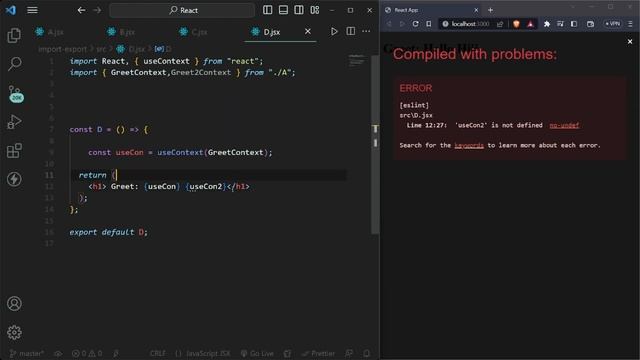Split the editor to the right
Image resolution: width=640 pixels, height=360 pixels.
351,31
